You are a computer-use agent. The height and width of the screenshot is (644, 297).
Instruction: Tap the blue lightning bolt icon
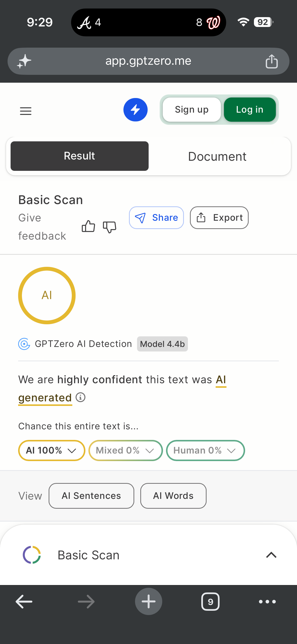coord(136,110)
